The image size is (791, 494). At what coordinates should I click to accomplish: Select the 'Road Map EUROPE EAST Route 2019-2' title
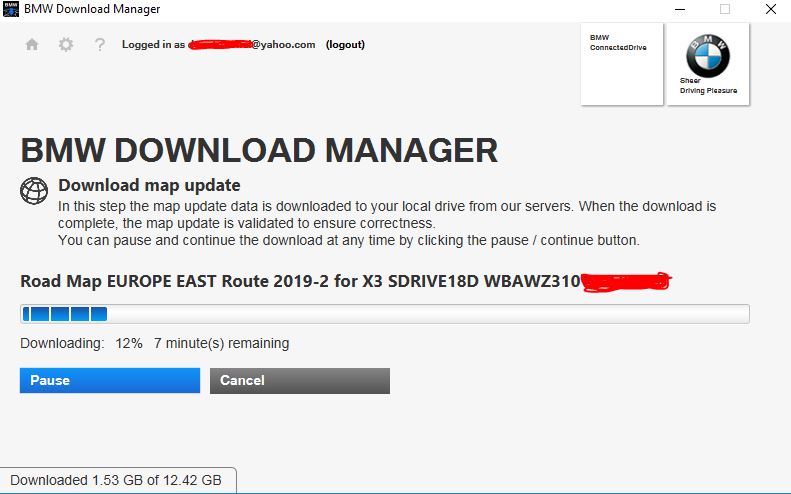174,281
